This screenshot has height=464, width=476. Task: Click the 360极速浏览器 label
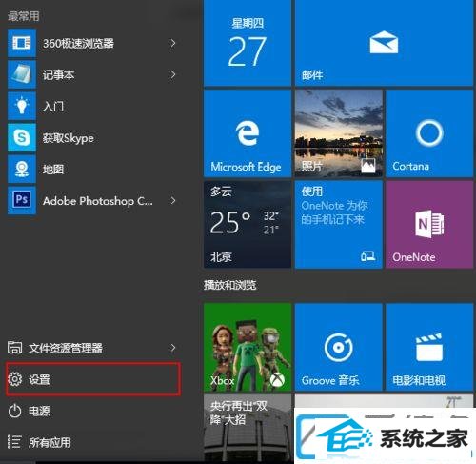(x=78, y=43)
